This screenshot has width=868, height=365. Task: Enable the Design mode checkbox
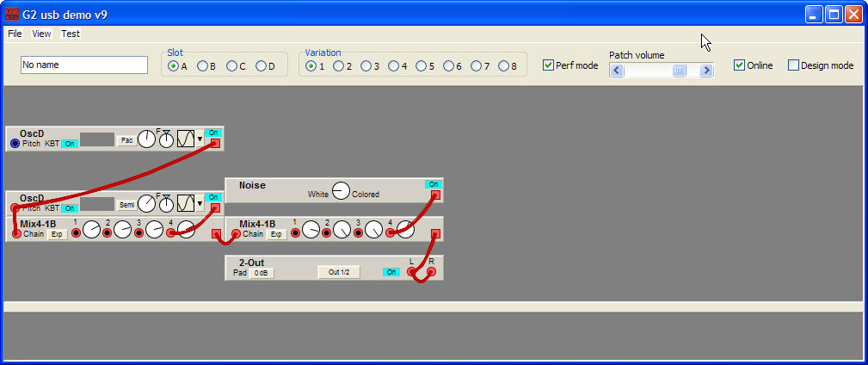point(793,65)
